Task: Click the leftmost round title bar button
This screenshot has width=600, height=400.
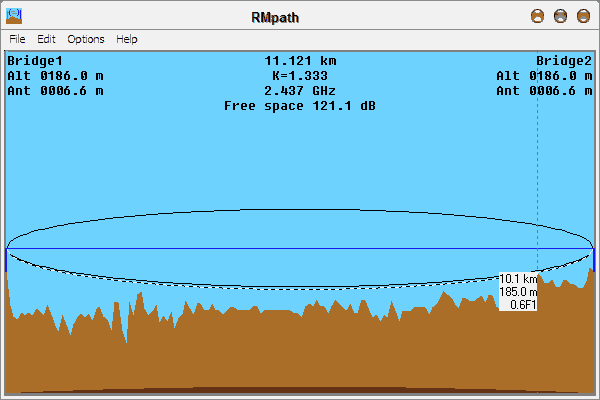Action: (537, 16)
